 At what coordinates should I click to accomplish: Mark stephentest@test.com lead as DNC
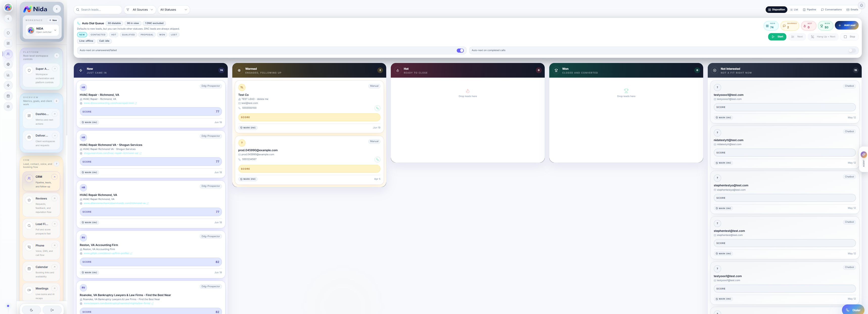(x=723, y=254)
